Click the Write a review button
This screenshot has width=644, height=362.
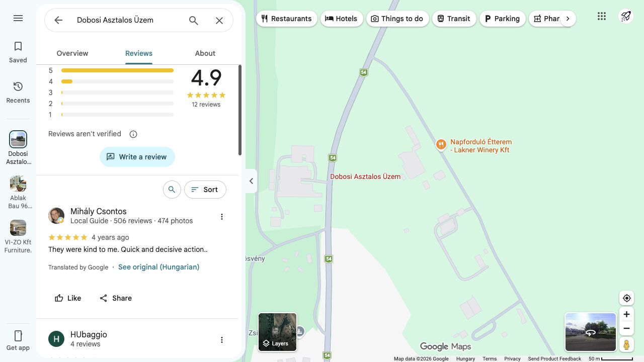click(x=137, y=157)
